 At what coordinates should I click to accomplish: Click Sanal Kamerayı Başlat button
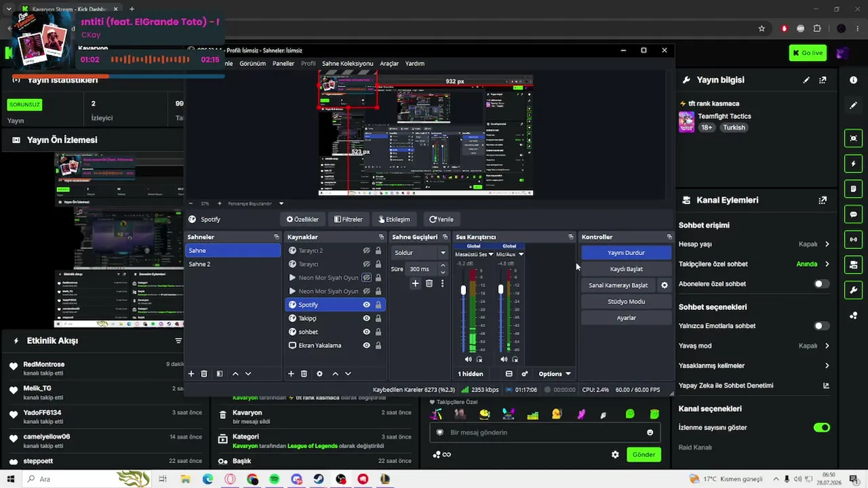pyautogui.click(x=618, y=285)
